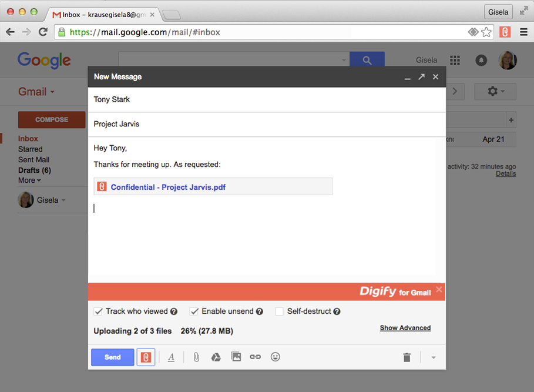The image size is (534, 392).
Task: Close the Inbox browser tab
Action: tap(152, 15)
